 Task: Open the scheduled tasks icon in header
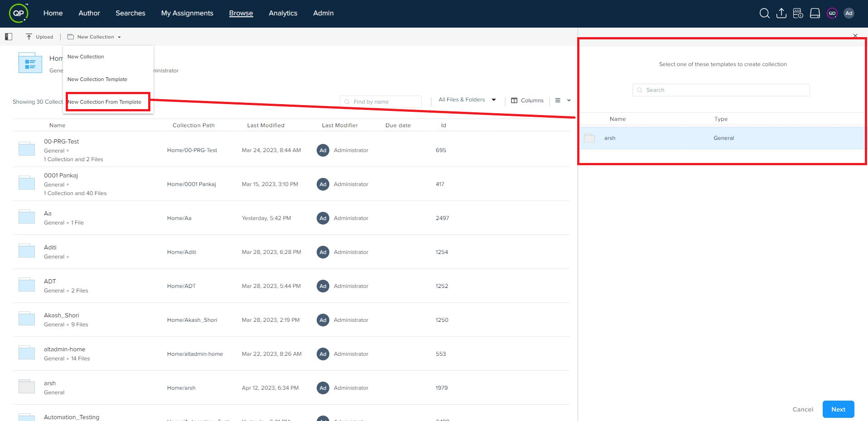798,13
